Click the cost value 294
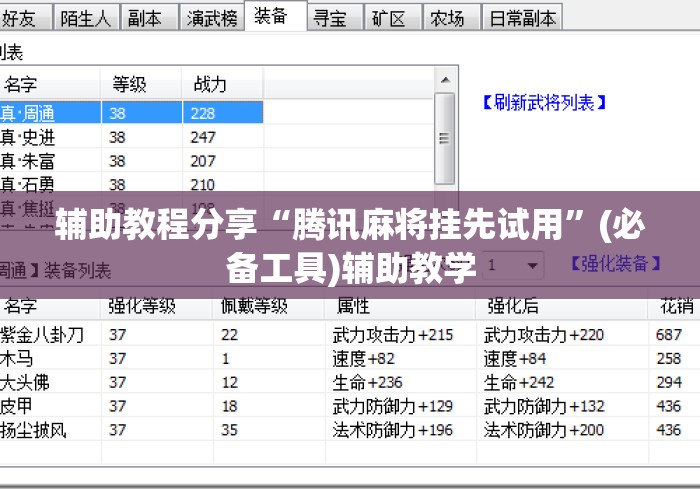The height and width of the screenshot is (490, 700). (669, 382)
